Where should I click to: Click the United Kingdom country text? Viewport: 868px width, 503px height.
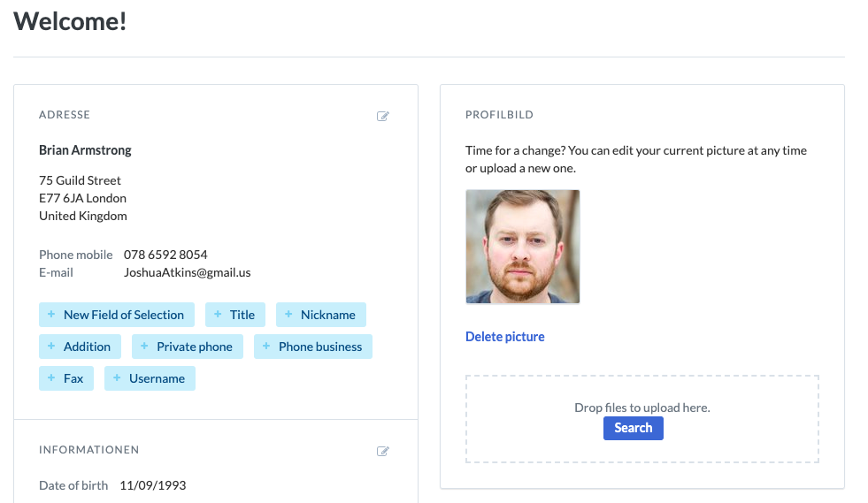click(83, 216)
